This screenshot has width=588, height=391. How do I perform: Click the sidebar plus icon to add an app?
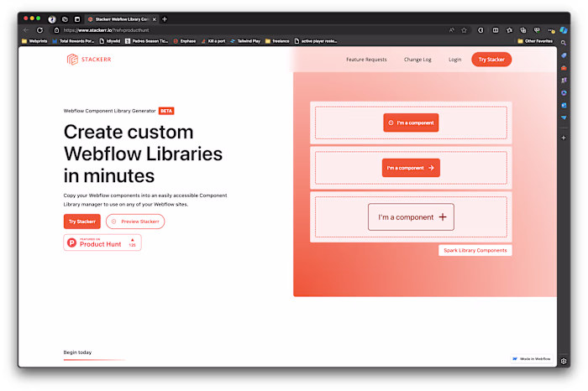564,138
